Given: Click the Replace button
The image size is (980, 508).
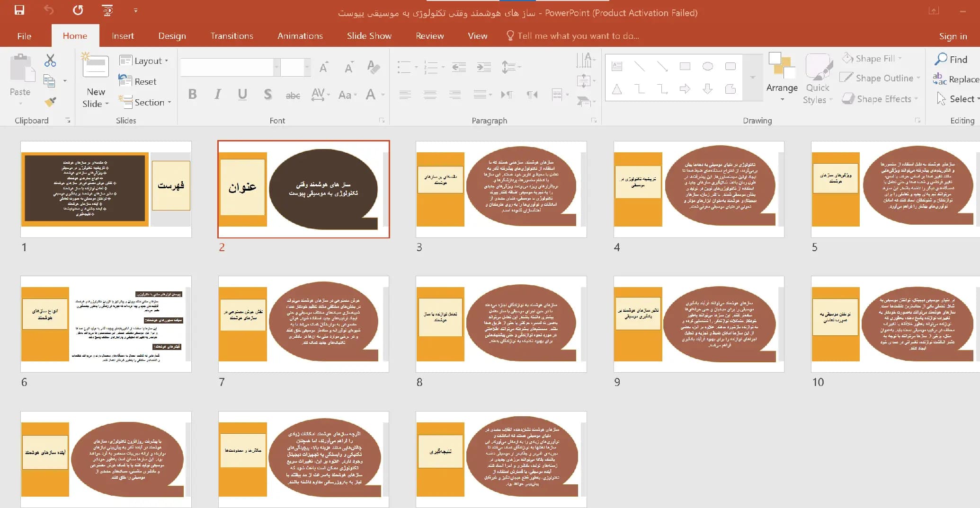Looking at the screenshot, I should click(x=956, y=79).
